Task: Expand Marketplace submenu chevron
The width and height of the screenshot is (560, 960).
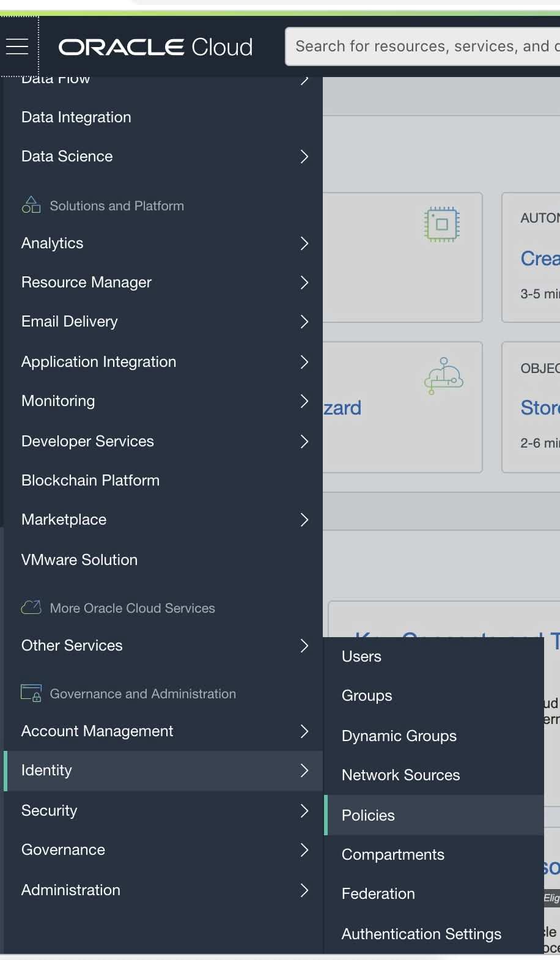Action: point(304,520)
